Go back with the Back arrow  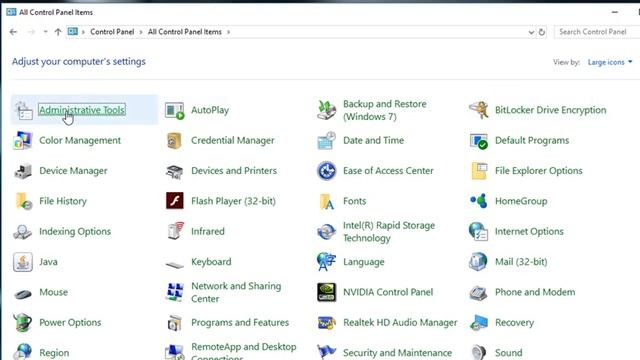pos(13,32)
